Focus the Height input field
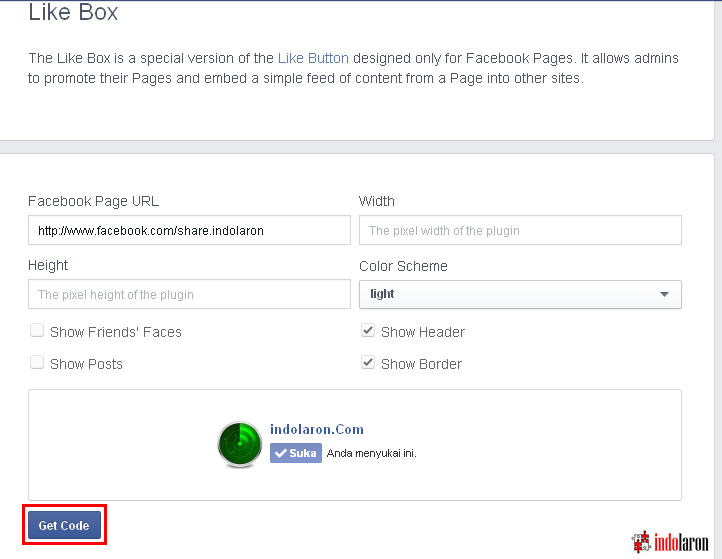This screenshot has height=559, width=722. (x=189, y=294)
